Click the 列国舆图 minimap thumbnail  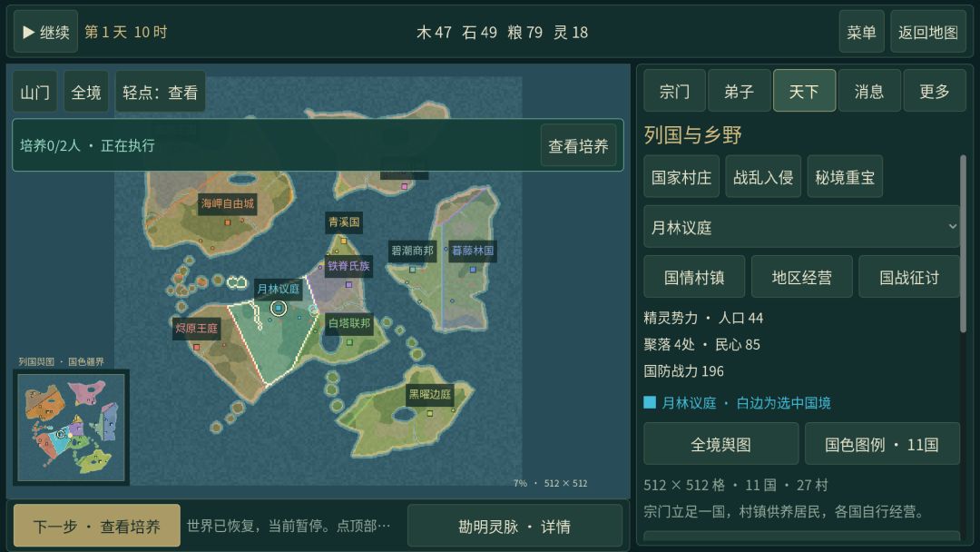72,427
